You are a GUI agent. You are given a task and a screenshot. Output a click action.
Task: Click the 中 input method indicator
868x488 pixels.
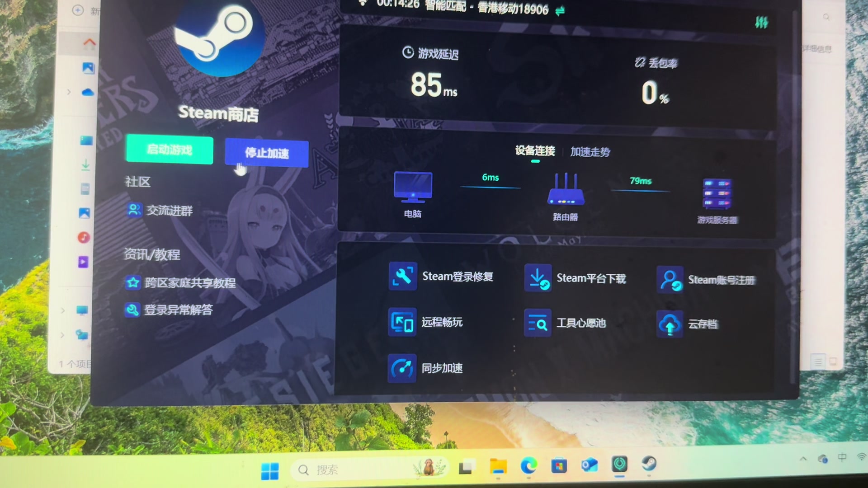click(x=842, y=457)
